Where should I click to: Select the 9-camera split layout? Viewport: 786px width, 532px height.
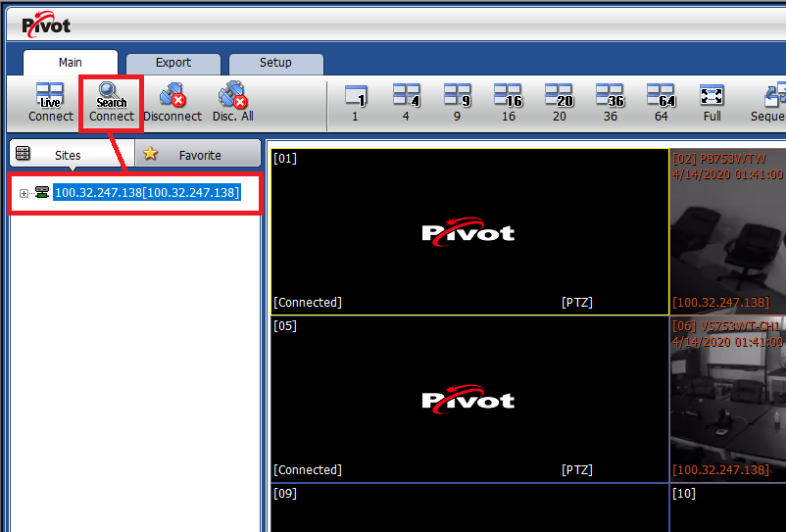pyautogui.click(x=457, y=103)
